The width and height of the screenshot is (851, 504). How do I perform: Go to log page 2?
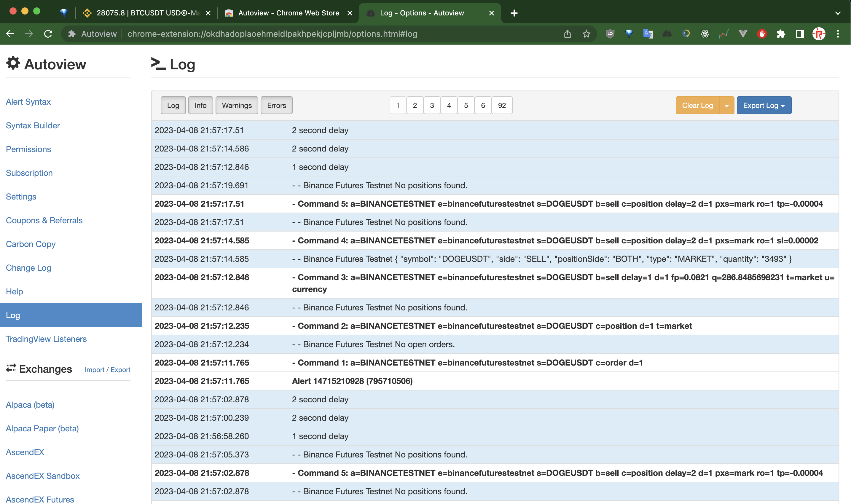pos(415,105)
